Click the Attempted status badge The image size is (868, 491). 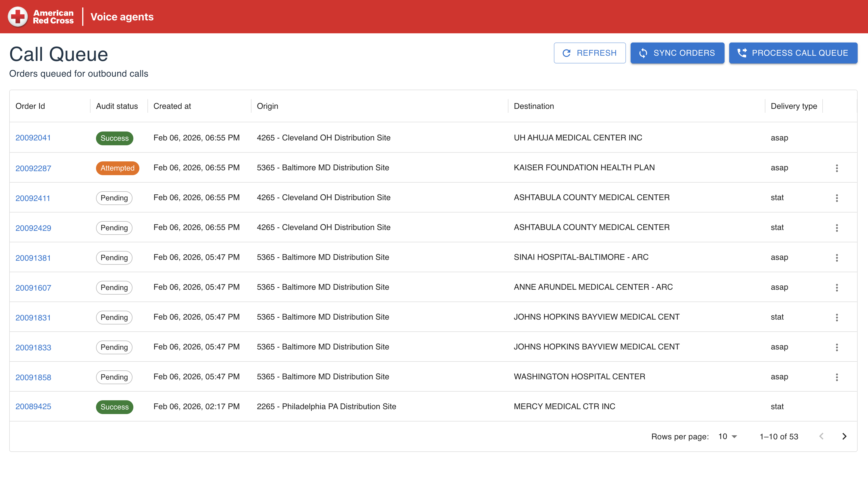point(118,168)
